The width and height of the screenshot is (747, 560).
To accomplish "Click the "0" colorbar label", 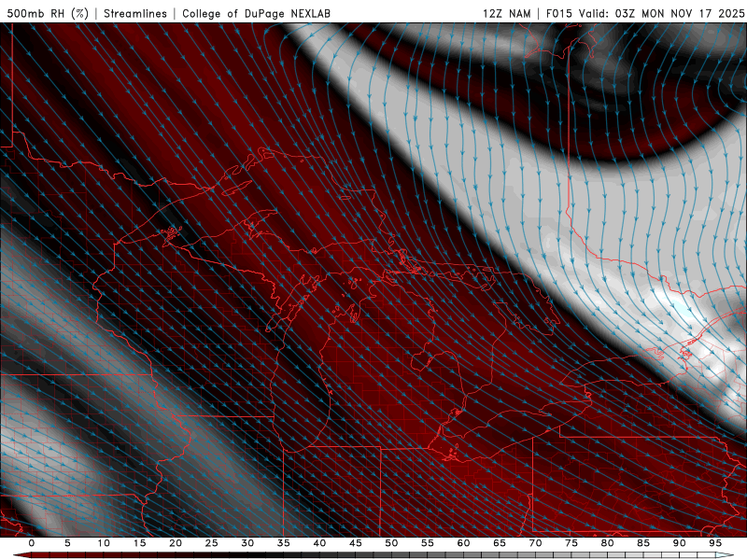I will 32,543.
